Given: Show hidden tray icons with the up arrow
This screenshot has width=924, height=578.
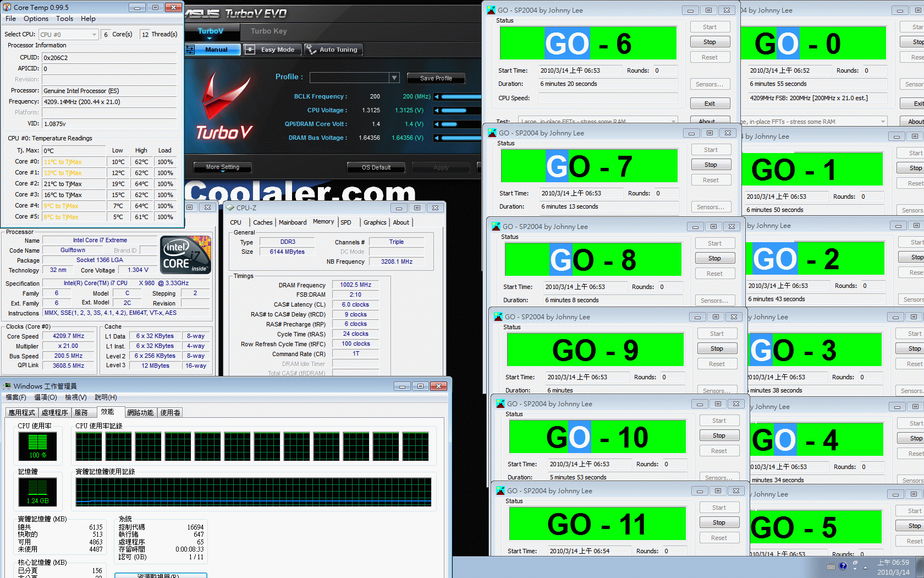Looking at the screenshot, I should tap(865, 567).
